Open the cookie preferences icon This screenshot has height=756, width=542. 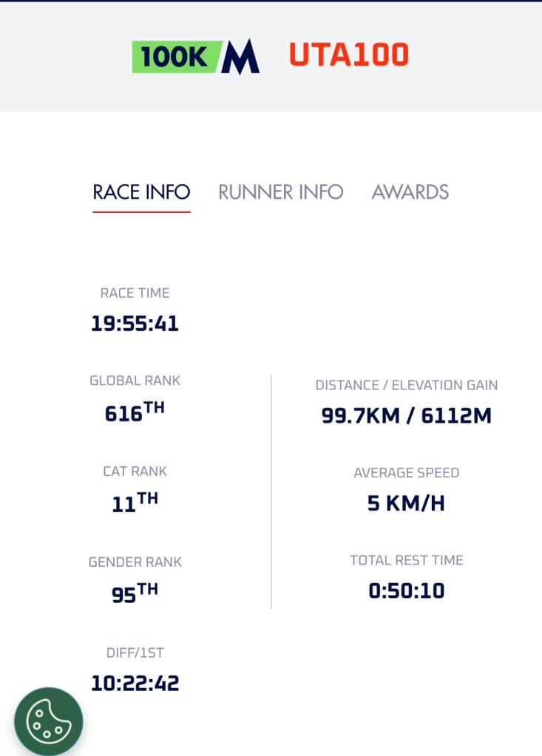coord(49,722)
